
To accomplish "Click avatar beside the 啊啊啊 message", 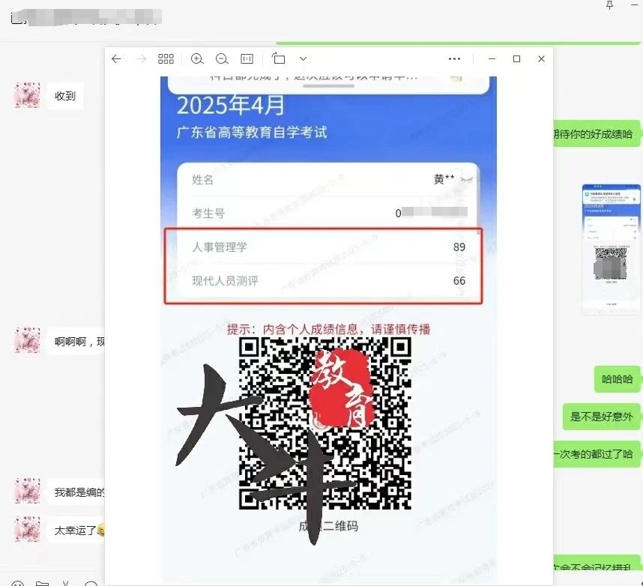I will tap(27, 340).
